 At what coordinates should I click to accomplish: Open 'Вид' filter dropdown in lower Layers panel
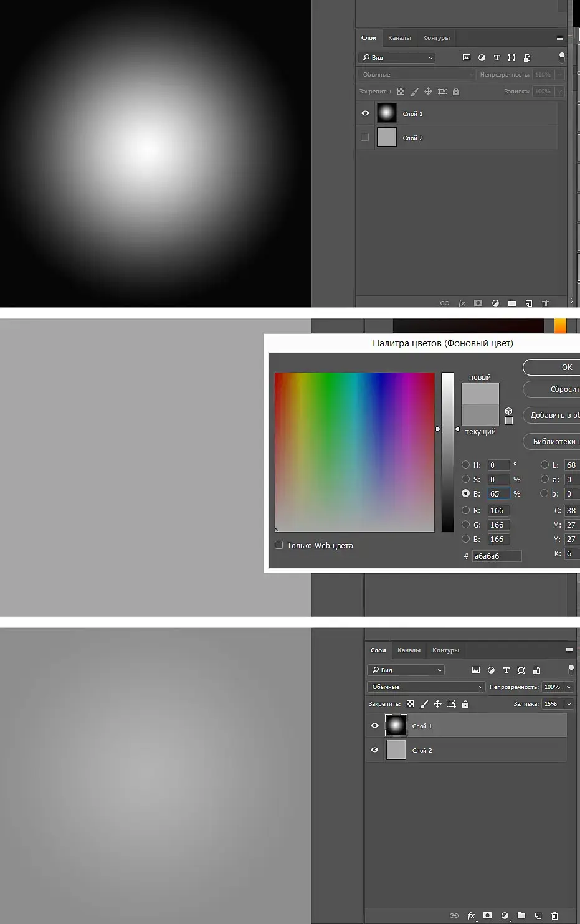[406, 670]
